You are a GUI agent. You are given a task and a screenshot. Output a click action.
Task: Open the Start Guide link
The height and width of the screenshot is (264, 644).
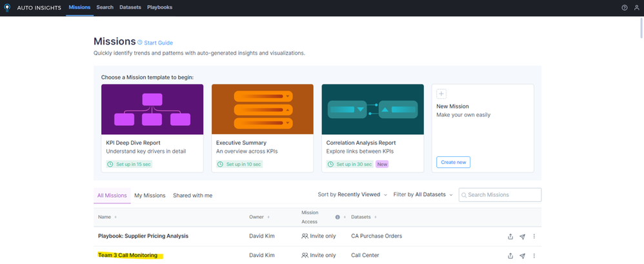[x=158, y=43]
